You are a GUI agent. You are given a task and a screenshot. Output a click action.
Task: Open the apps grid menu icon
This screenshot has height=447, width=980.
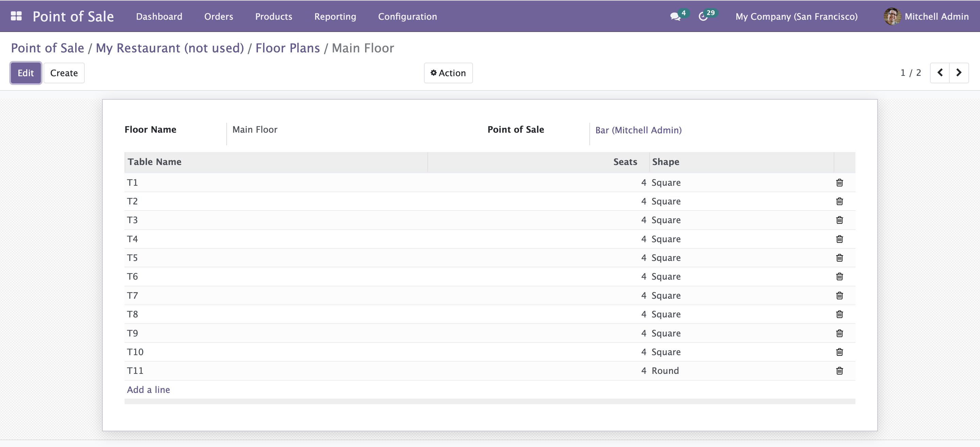pyautogui.click(x=16, y=16)
